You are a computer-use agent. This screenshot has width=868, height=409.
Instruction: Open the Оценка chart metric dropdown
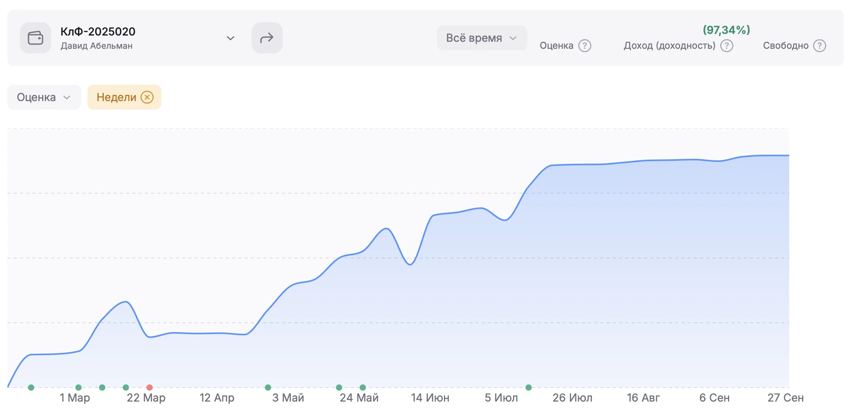[44, 97]
